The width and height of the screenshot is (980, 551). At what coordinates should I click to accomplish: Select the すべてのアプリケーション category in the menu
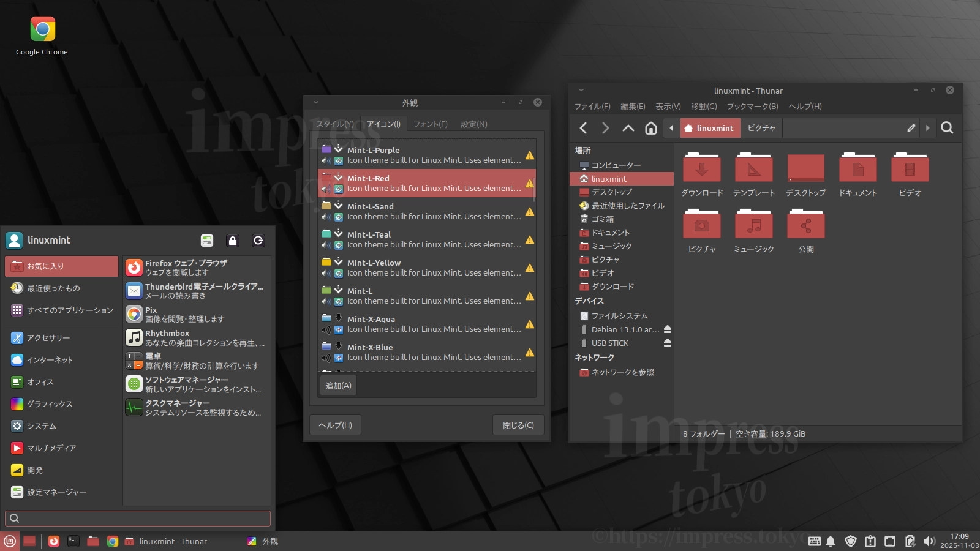coord(62,310)
